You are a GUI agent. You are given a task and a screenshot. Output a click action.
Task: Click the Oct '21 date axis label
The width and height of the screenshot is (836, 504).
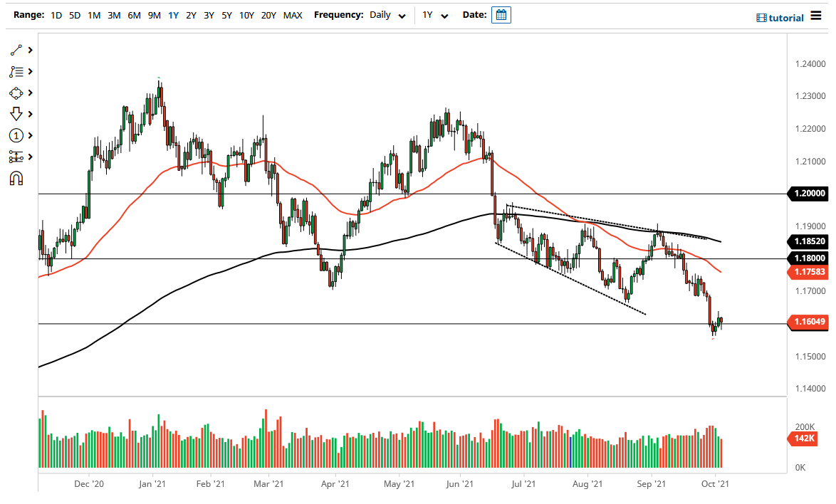pos(715,484)
